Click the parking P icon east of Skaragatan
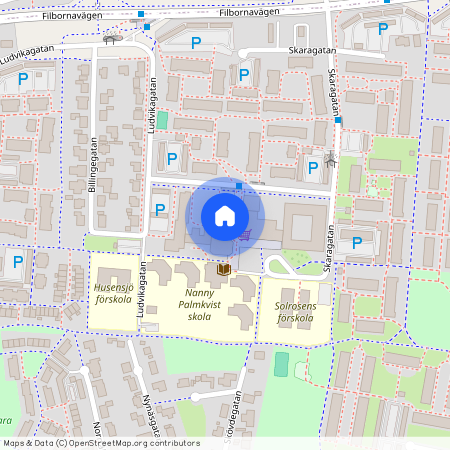The height and width of the screenshot is (450, 450). (357, 243)
